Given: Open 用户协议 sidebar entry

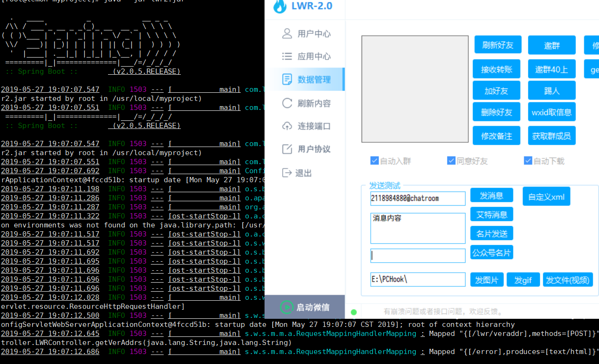Looking at the screenshot, I should tap(304, 149).
